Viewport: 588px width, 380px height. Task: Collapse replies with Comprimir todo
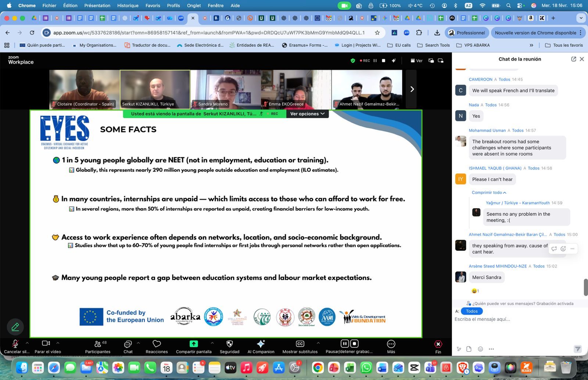click(489, 193)
